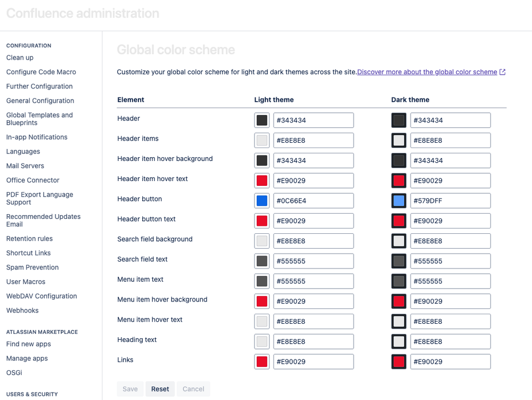
Task: Go to Retention rules
Action: click(x=29, y=239)
